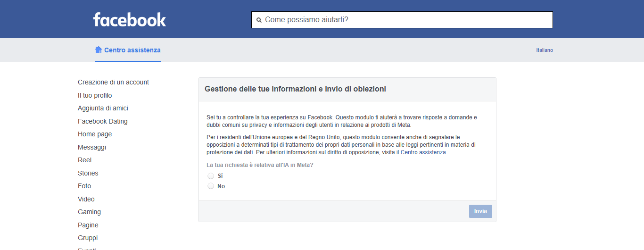Go to the Video help topic

(x=86, y=199)
